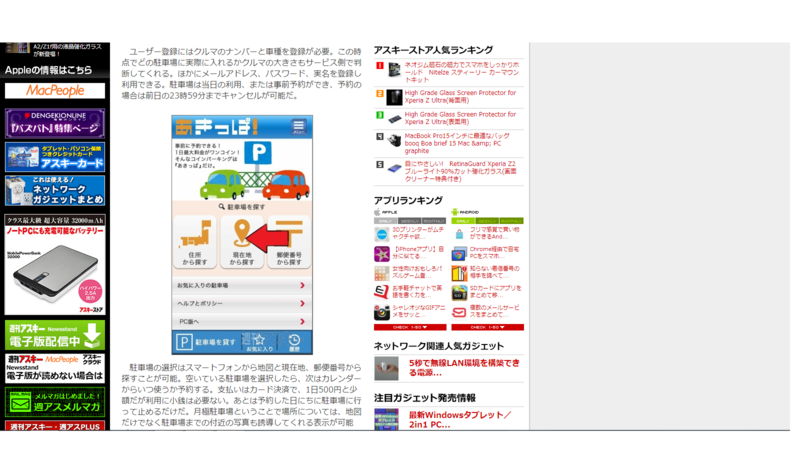Viewport: 800px width, 450px height.
Task: Select MONTHLY tab under Android ranking
Action: (x=511, y=221)
